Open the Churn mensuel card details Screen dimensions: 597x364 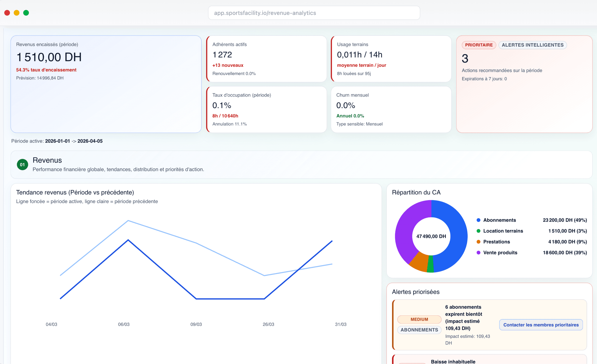point(391,109)
